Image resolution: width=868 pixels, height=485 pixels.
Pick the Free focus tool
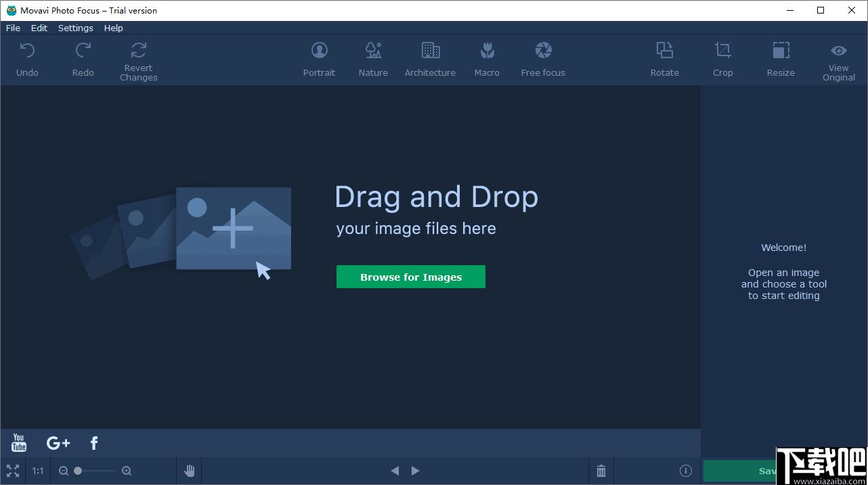click(x=543, y=60)
